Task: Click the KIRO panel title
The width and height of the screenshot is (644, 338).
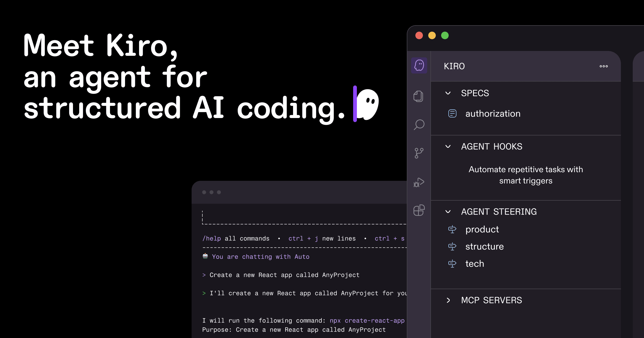Action: tap(454, 66)
